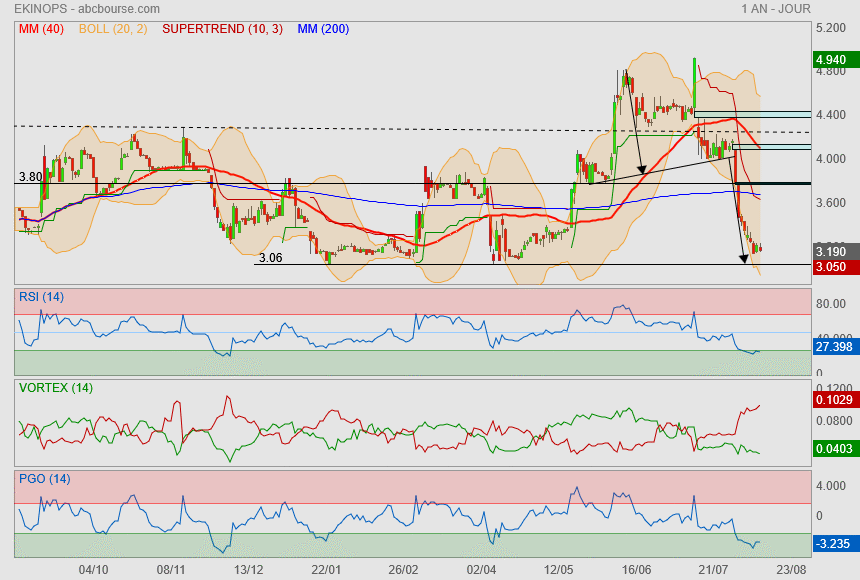Click the 08/11 date axis label
860x580 pixels.
tap(171, 570)
